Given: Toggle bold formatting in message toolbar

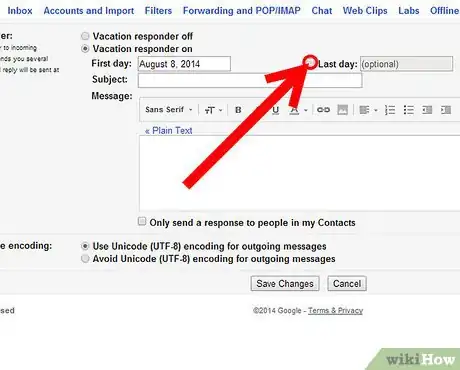Looking at the screenshot, I should [x=238, y=110].
